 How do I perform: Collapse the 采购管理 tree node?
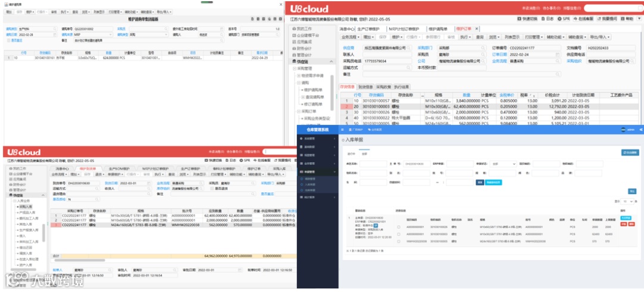(x=295, y=69)
